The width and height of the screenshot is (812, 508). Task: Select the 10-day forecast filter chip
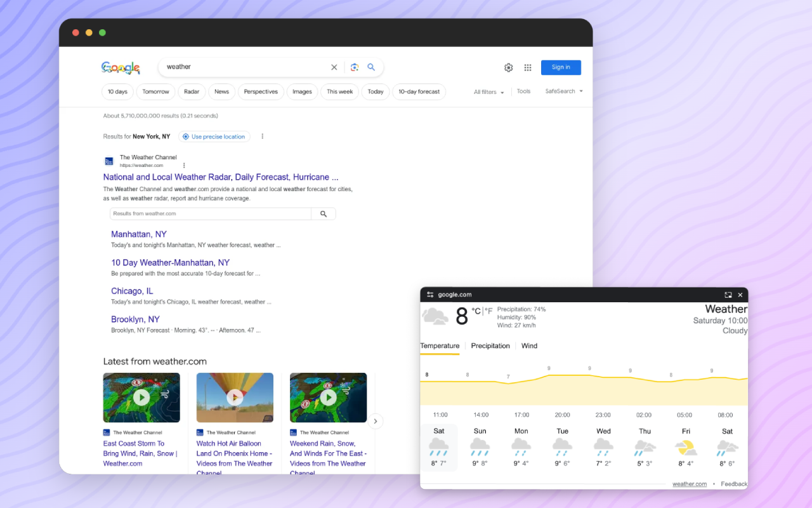[x=419, y=92]
